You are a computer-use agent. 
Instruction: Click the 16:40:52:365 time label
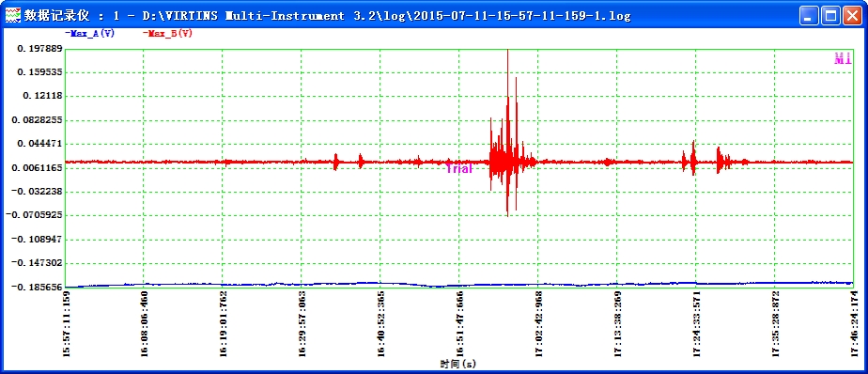tap(380, 323)
